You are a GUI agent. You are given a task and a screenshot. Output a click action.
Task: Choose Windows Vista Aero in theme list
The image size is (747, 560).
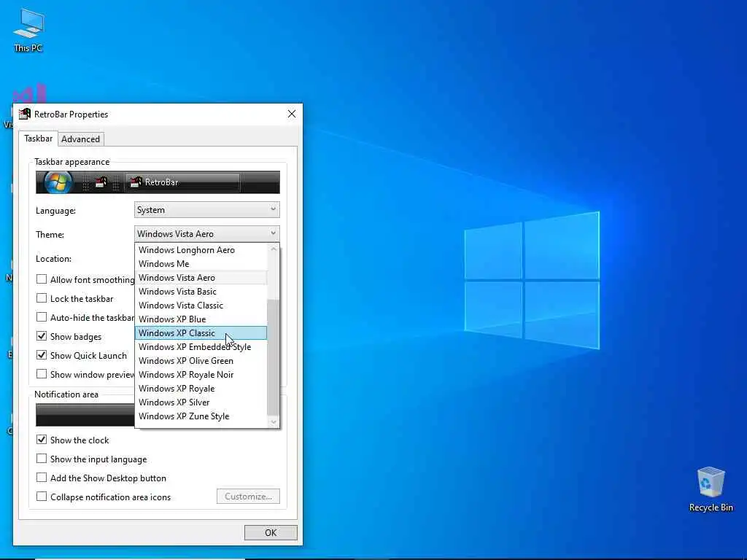(201, 278)
